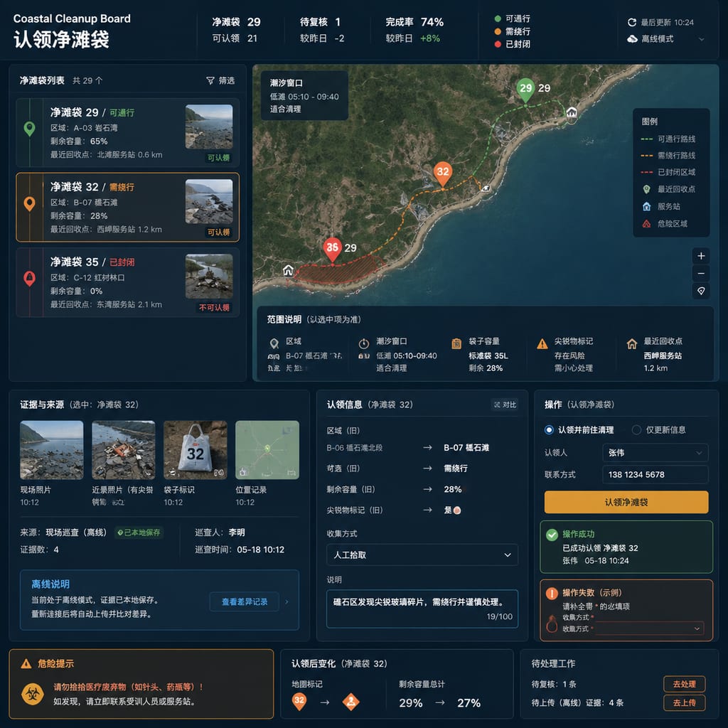Click the 尖锐物标记 warning triangle icon
This screenshot has width=728, height=728.
542,344
